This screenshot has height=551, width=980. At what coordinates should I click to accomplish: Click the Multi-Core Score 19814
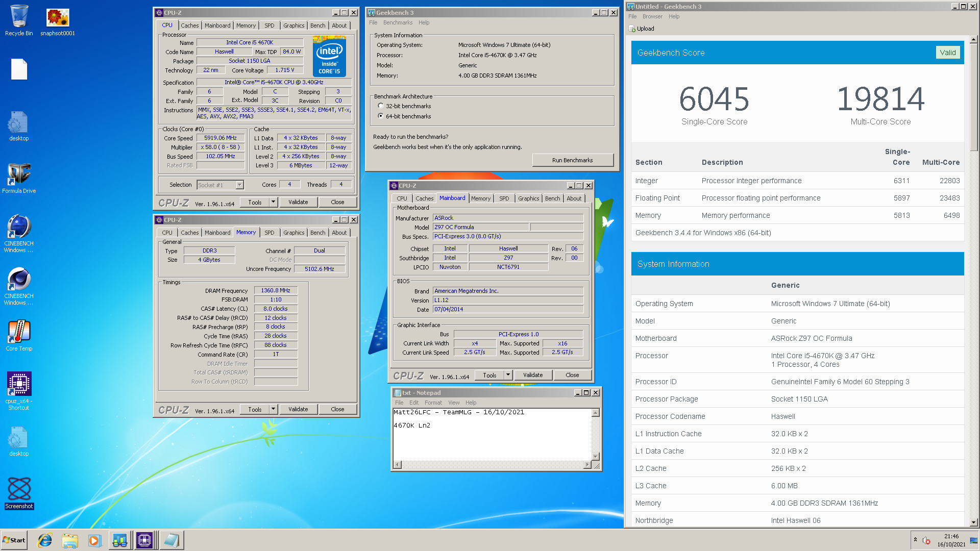[x=880, y=99]
